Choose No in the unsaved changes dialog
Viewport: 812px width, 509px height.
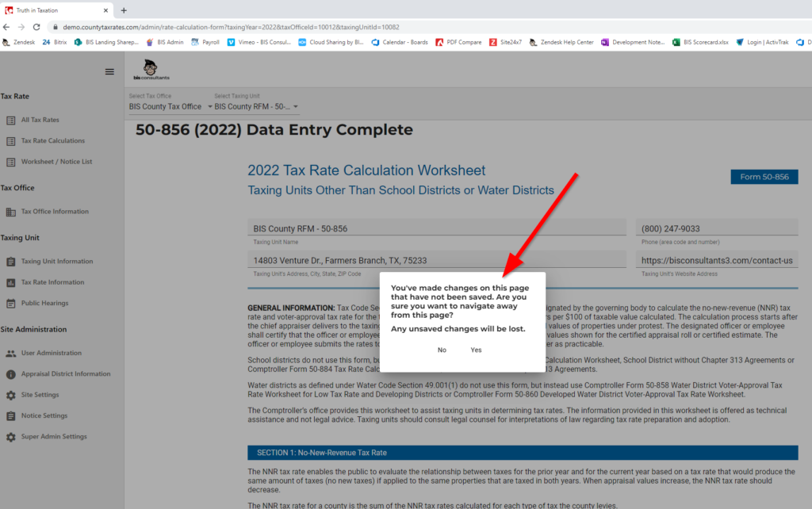tap(442, 350)
